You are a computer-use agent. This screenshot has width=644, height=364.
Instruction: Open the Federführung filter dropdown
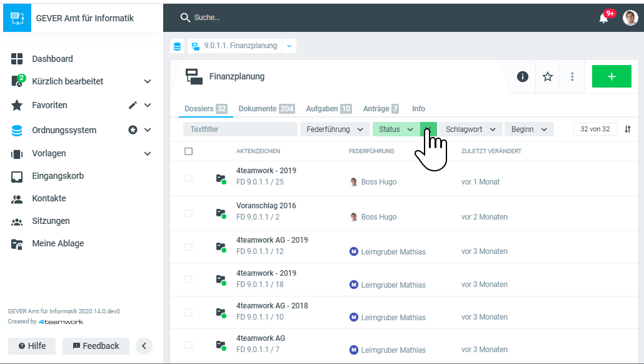tap(335, 129)
